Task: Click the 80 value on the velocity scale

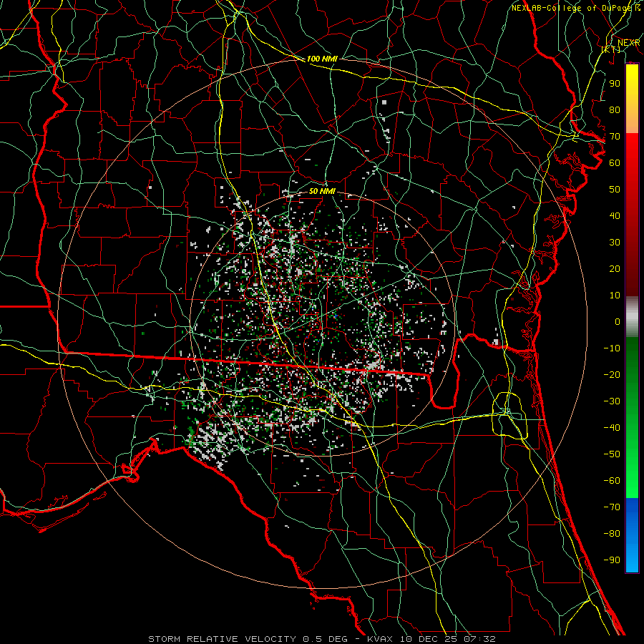Action: click(615, 109)
